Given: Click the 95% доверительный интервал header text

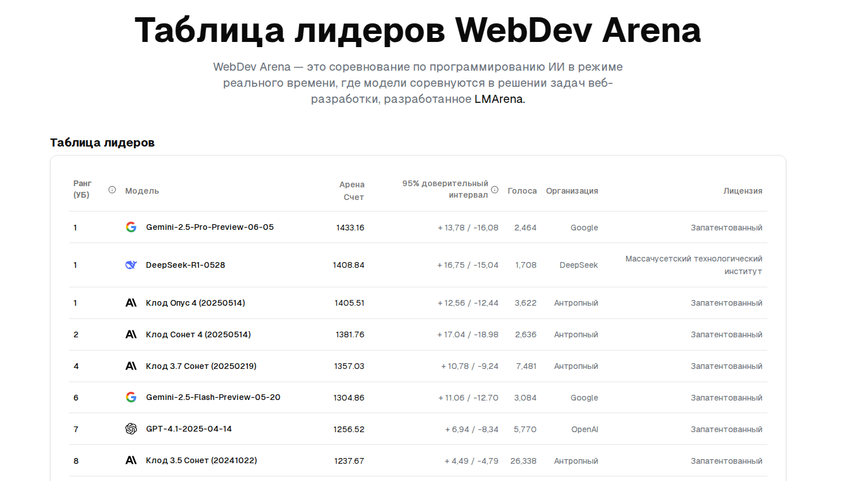Looking at the screenshot, I should (445, 189).
